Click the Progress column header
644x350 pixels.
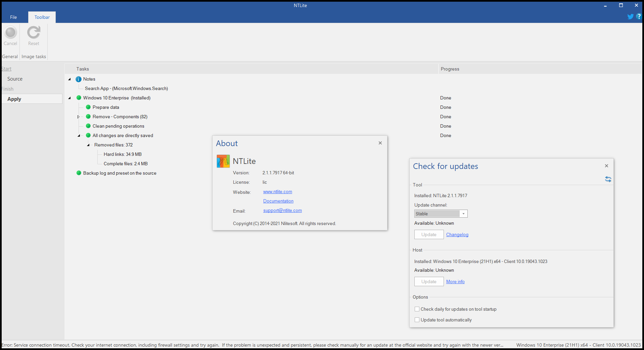pyautogui.click(x=540, y=69)
